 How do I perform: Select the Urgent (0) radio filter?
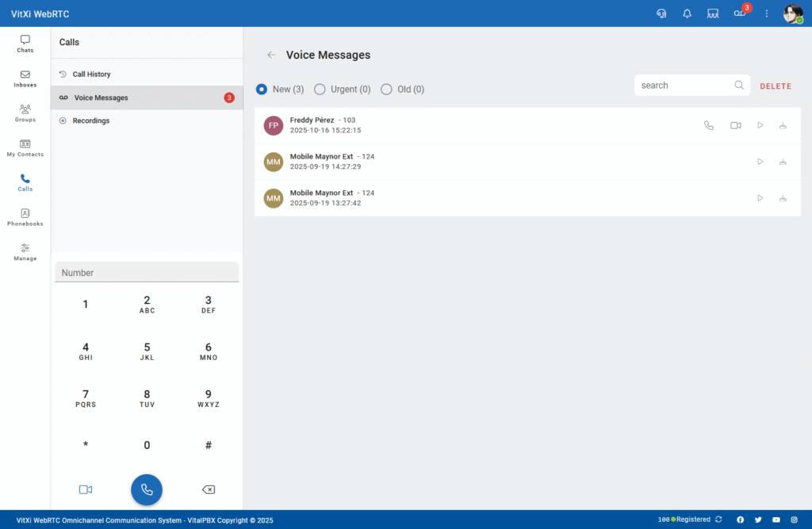(320, 90)
